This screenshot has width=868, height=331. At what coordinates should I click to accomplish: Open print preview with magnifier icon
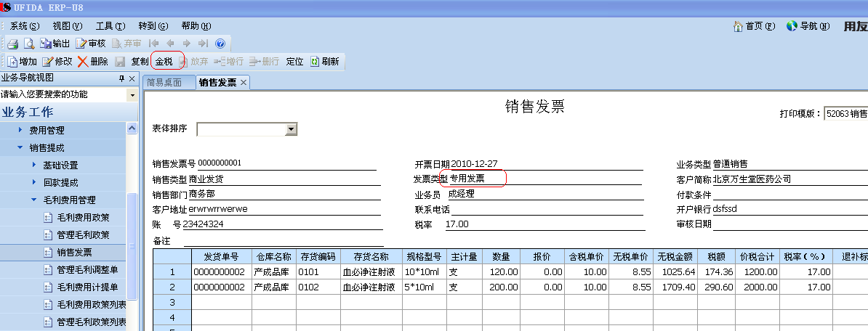tap(29, 44)
